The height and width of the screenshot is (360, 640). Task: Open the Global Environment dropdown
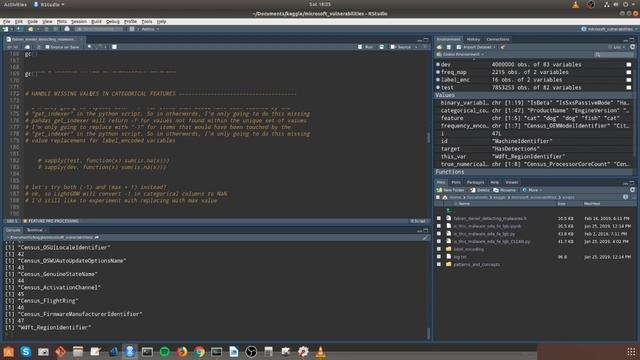tap(461, 54)
